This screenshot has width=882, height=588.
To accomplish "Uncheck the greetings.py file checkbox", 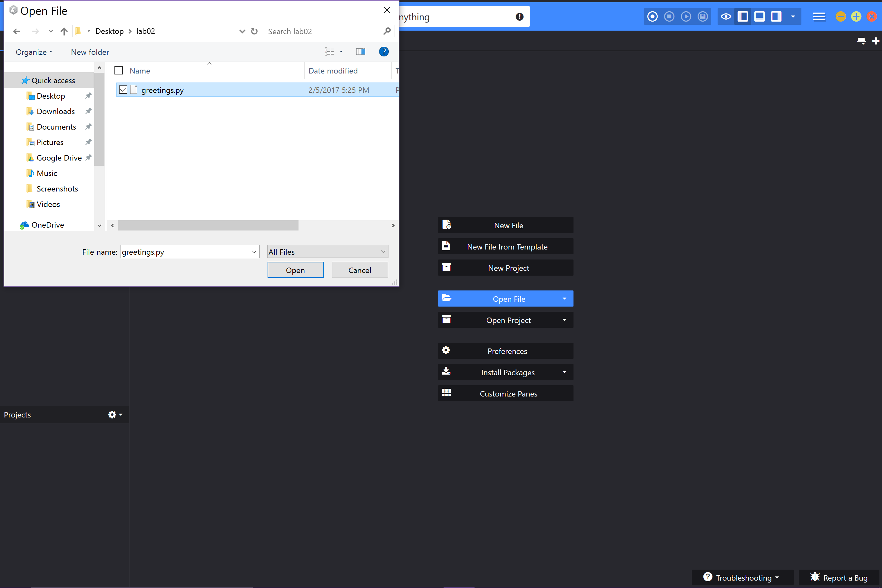I will [x=123, y=90].
